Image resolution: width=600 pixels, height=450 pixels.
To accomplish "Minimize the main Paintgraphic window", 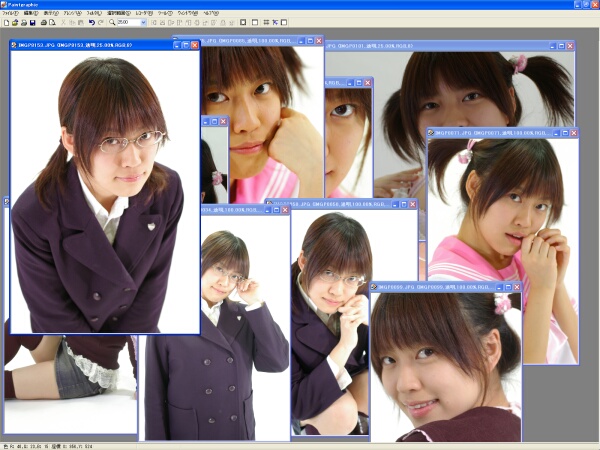I will [x=578, y=5].
